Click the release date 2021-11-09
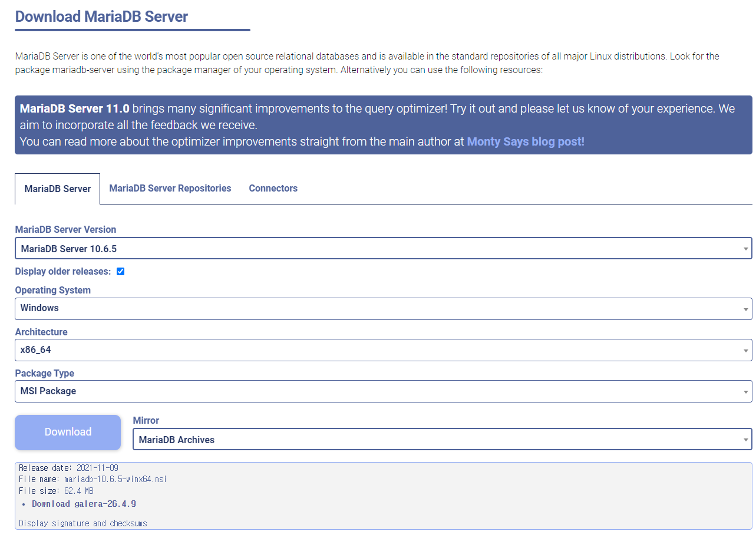This screenshot has width=756, height=541. click(97, 468)
